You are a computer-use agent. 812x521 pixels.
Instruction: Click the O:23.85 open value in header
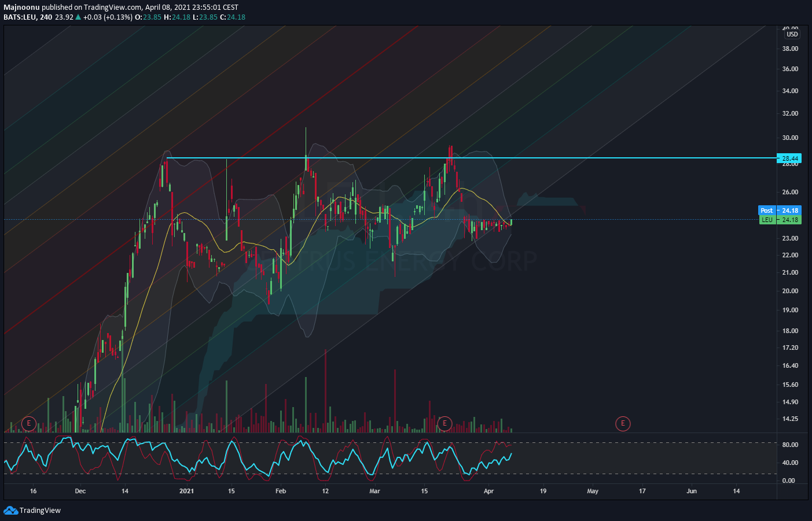click(148, 17)
